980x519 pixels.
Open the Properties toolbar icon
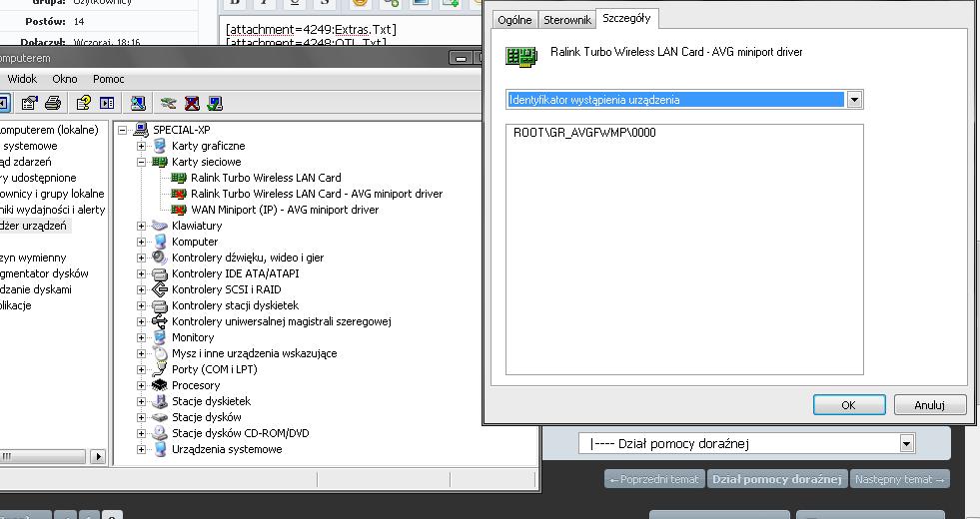pyautogui.click(x=29, y=103)
